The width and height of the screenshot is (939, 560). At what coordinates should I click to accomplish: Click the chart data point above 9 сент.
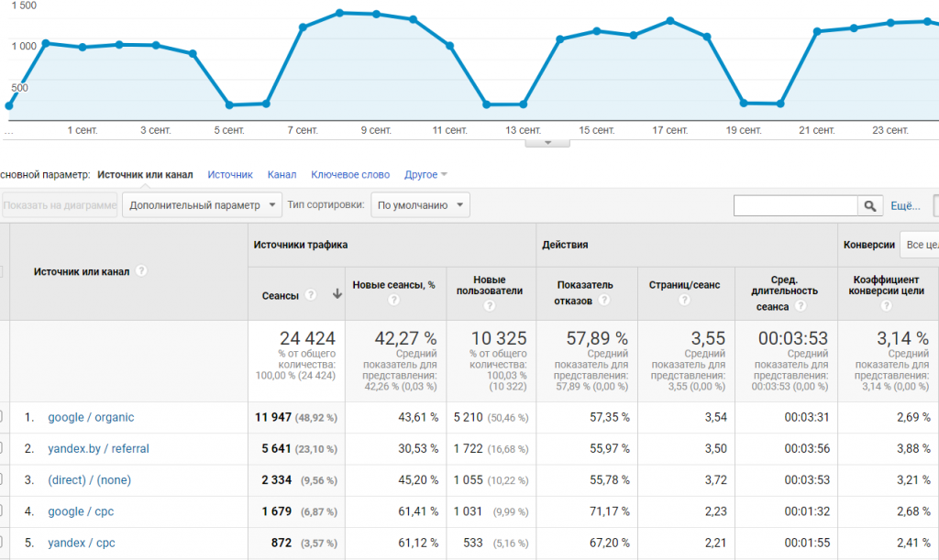(376, 15)
